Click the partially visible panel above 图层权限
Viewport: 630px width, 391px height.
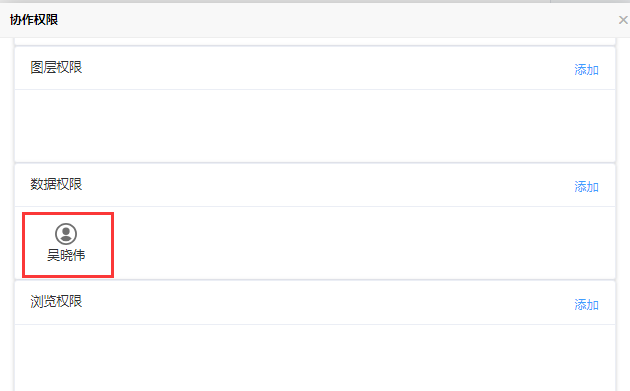tap(315, 41)
